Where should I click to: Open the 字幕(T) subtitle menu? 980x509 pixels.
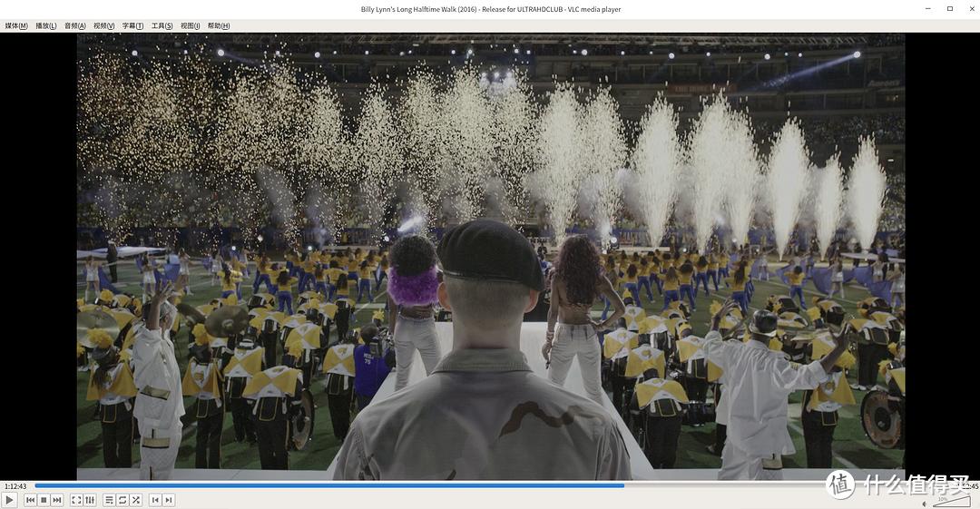tap(132, 25)
